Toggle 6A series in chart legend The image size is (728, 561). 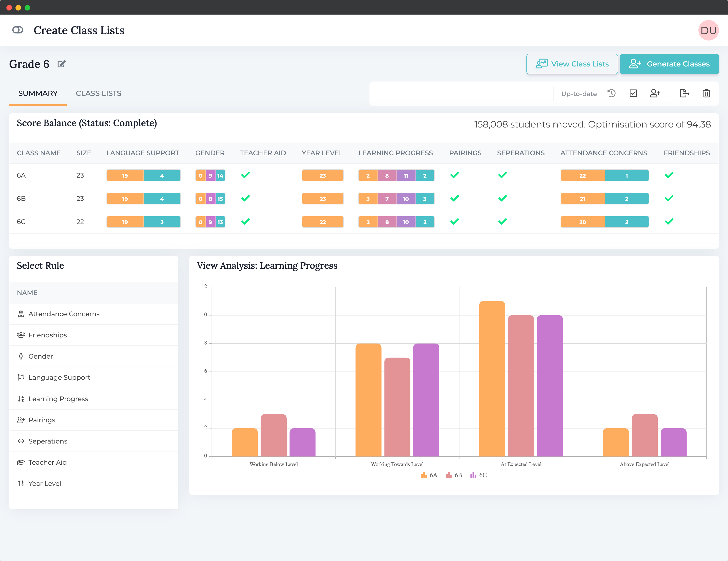429,475
